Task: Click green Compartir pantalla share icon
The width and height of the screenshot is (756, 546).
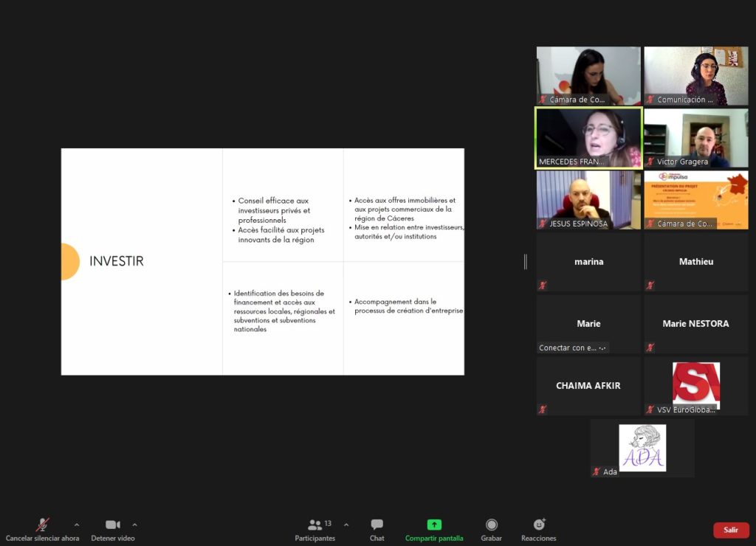Action: point(434,525)
